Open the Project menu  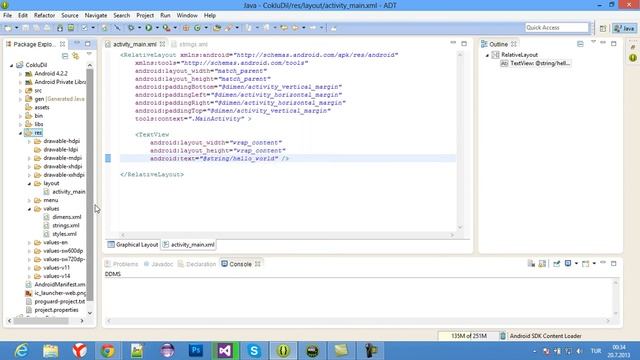coord(145,16)
